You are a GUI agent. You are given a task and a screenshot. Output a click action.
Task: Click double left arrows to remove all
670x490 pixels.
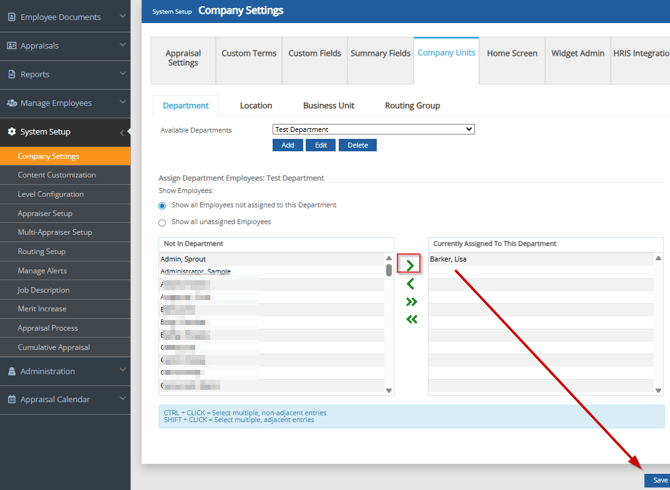[x=410, y=319]
